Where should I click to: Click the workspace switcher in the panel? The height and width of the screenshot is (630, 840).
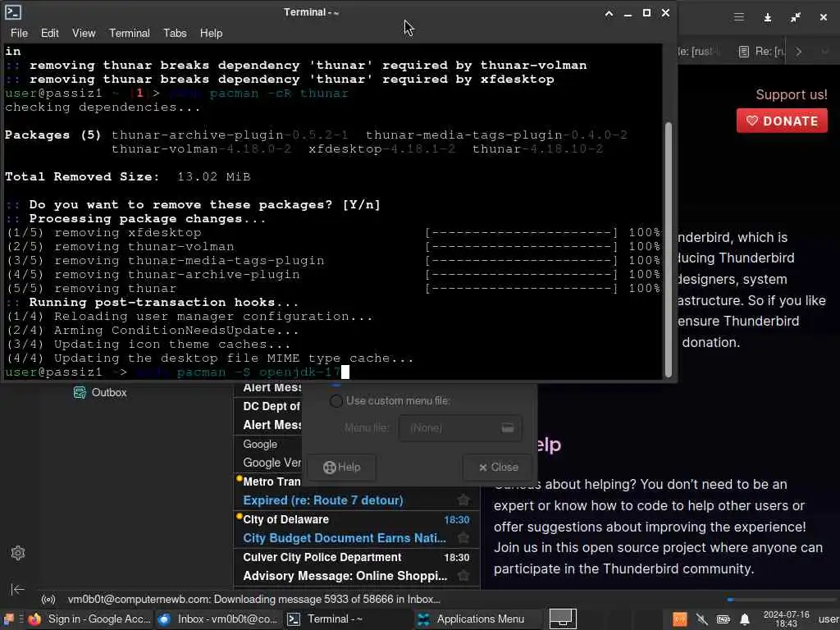click(563, 619)
